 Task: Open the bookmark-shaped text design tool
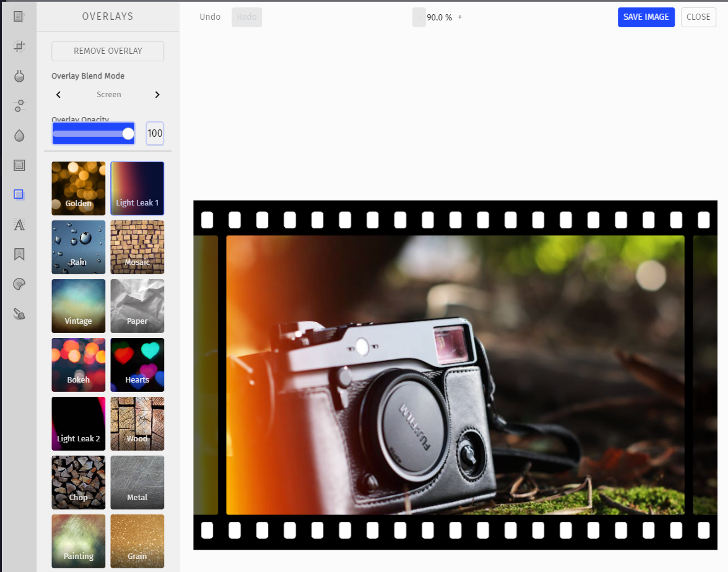[19, 254]
